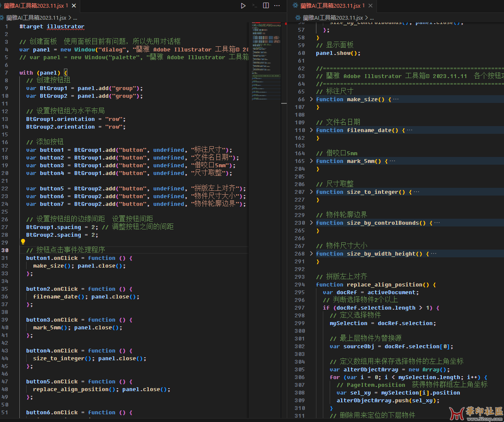The width and height of the screenshot is (504, 422).
Task: Click the comment 显示面板 in right editor
Action: (334, 45)
